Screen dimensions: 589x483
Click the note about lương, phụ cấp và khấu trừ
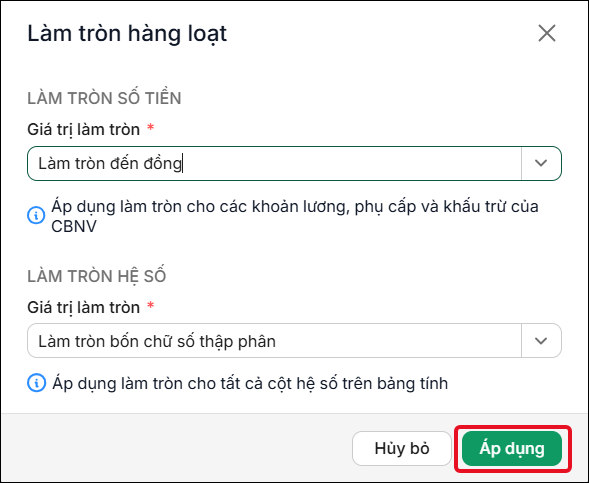click(x=295, y=216)
